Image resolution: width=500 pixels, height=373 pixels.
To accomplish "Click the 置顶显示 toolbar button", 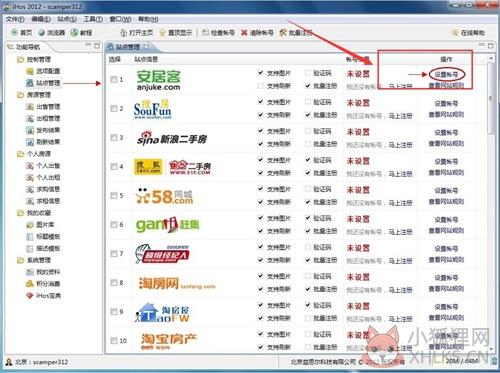I will (x=175, y=33).
